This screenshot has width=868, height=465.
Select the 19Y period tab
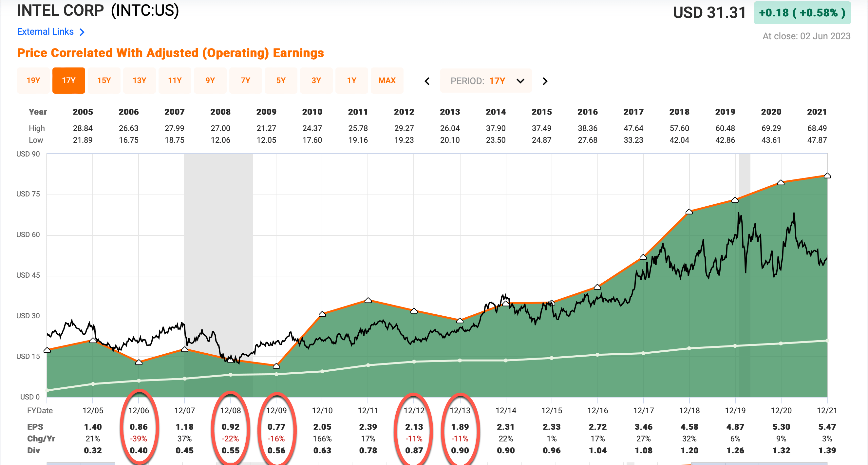point(33,81)
